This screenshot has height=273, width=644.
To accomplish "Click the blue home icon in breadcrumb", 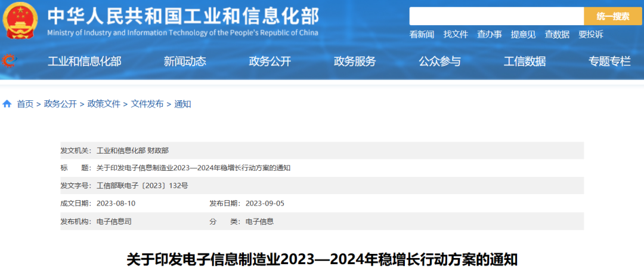I will (x=7, y=104).
